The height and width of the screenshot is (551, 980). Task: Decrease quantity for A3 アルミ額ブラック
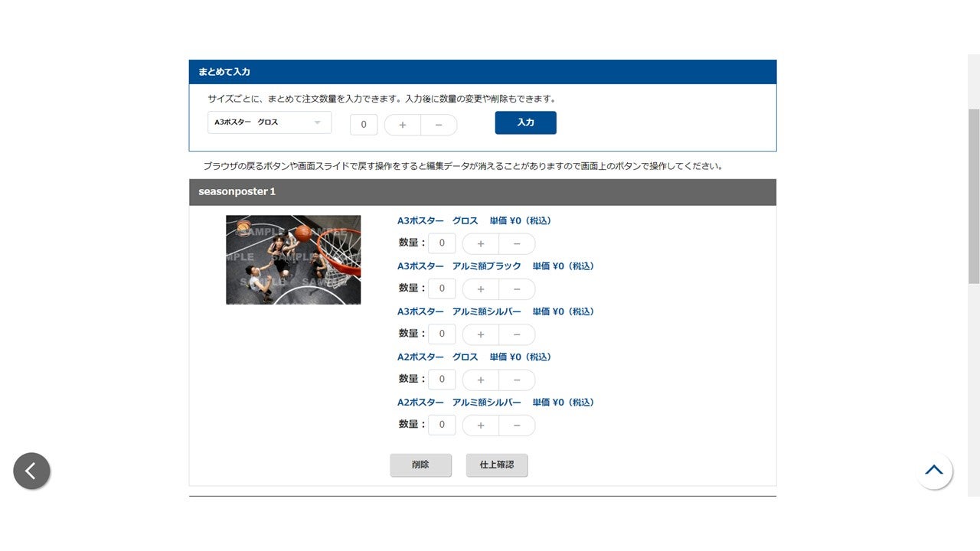pyautogui.click(x=517, y=289)
